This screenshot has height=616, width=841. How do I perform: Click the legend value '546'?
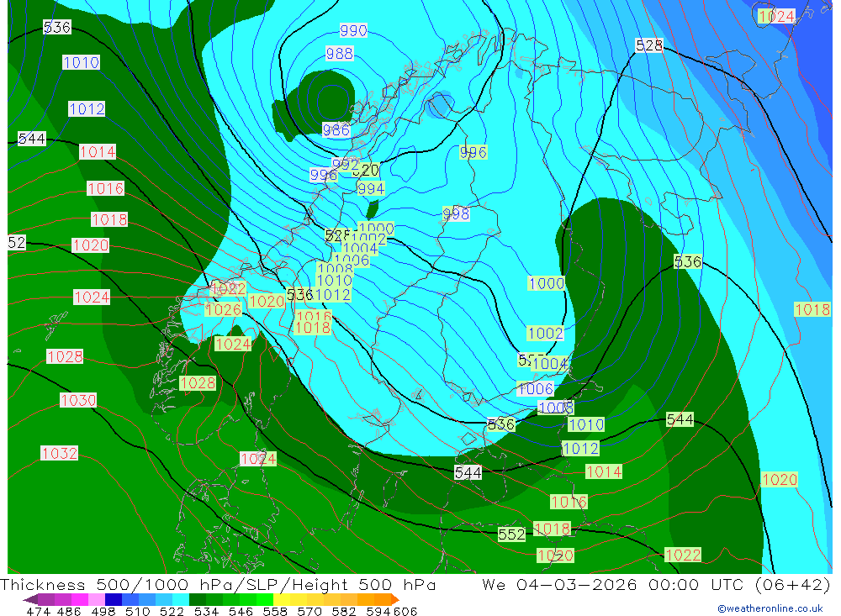tap(241, 611)
